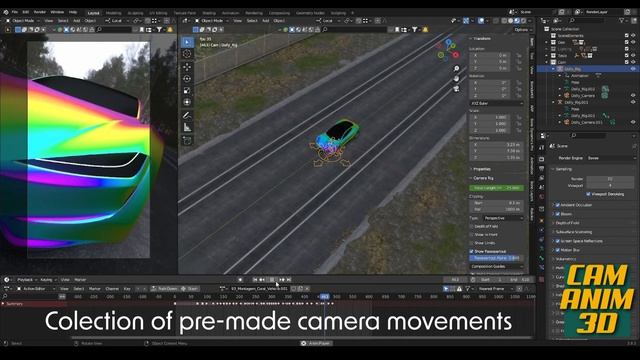
Task: Collapse the Transform panel in sidebar
Action: point(482,38)
